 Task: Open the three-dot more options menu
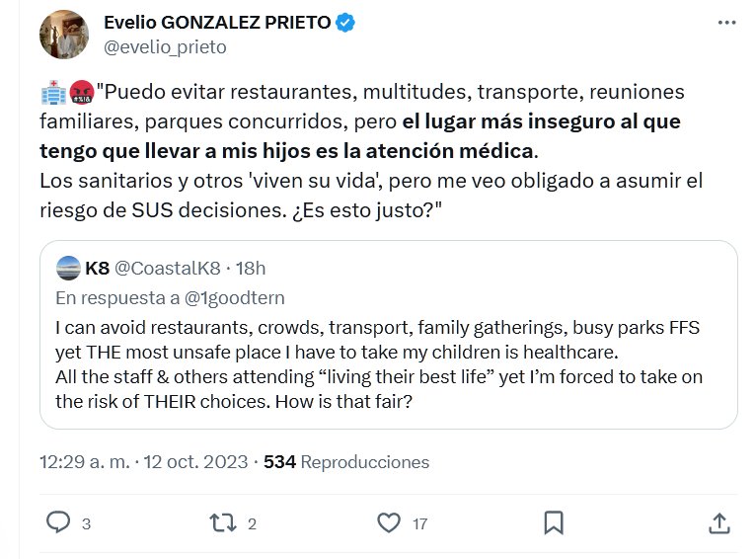tap(725, 24)
